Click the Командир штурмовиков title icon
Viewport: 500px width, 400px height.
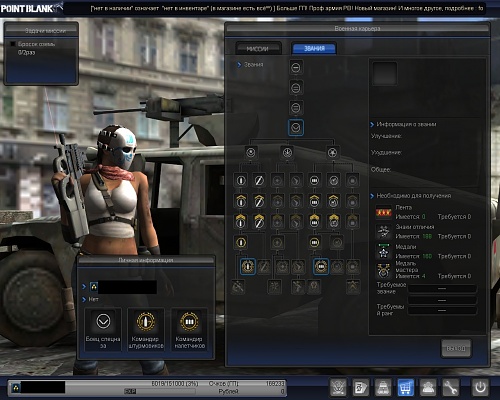pos(146,321)
